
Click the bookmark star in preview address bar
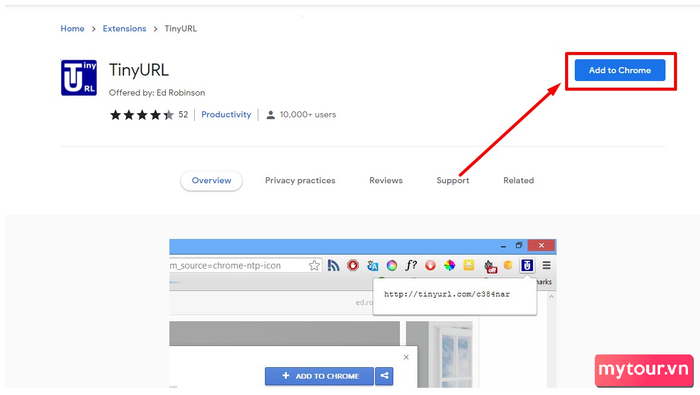(x=314, y=266)
